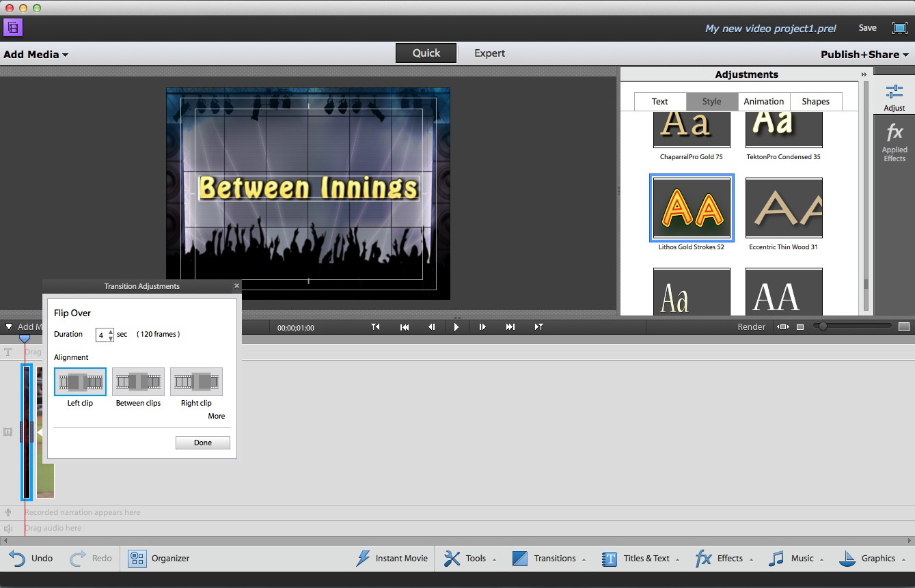
Task: Expand the Publish+Share menu
Action: click(864, 55)
